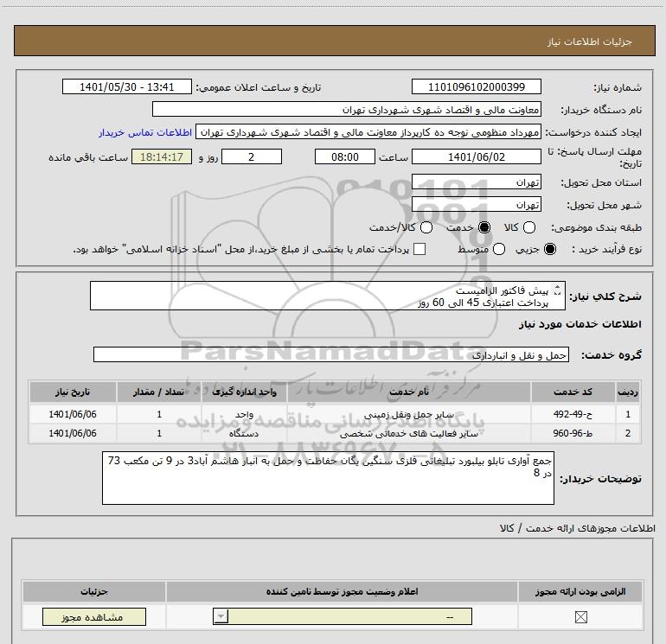Image resolution: width=666 pixels, height=644 pixels.
Task: Click the واحد اندازه گیری column header
Action: tap(244, 392)
